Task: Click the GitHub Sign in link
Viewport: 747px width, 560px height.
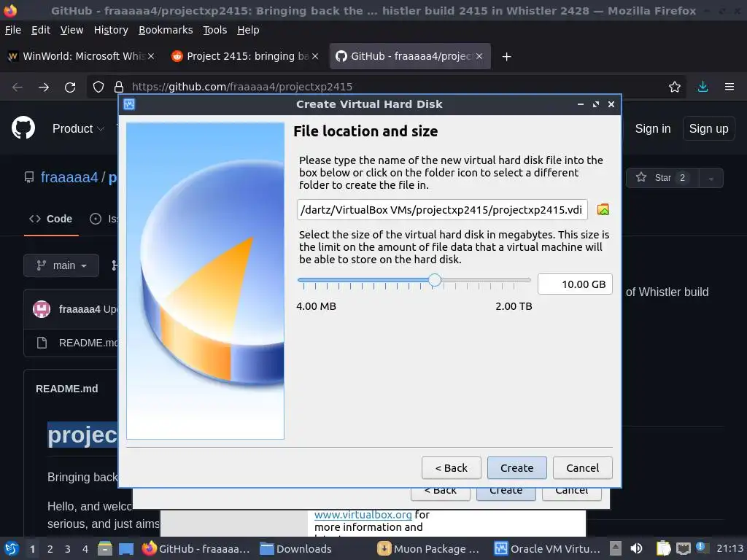Action: tap(653, 128)
